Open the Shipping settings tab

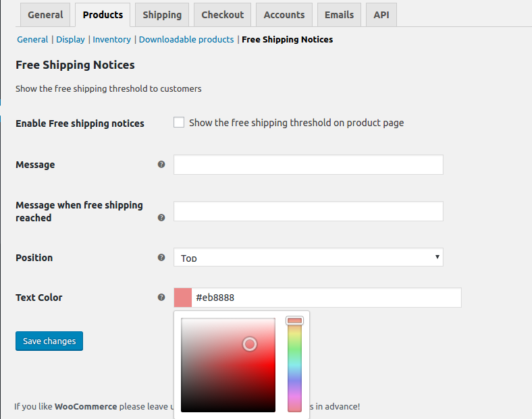click(162, 15)
